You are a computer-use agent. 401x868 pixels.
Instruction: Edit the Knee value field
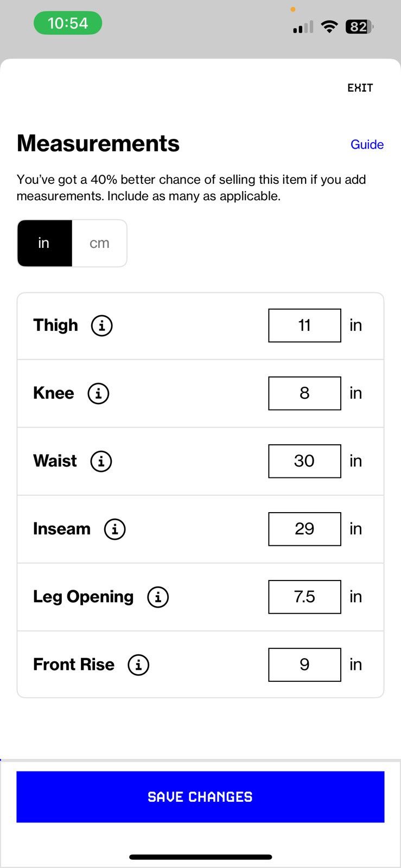click(x=304, y=393)
